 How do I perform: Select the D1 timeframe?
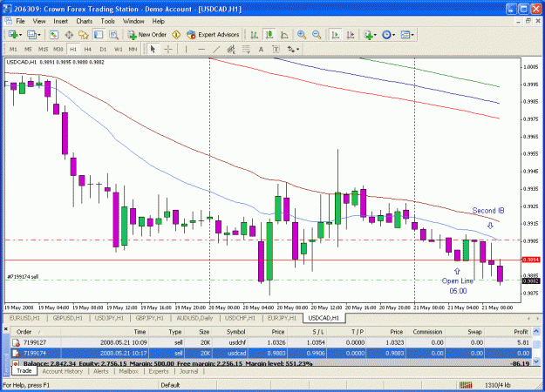point(103,50)
